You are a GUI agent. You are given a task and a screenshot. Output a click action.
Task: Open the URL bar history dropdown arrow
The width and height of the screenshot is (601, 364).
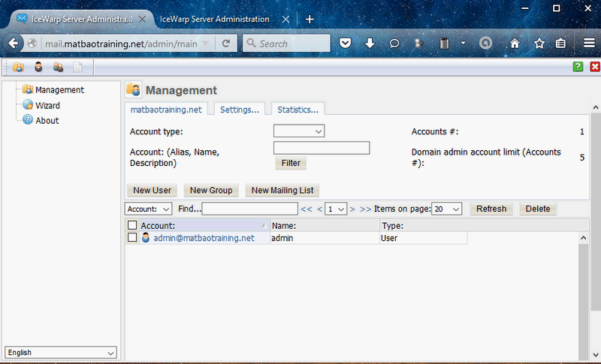tap(206, 44)
